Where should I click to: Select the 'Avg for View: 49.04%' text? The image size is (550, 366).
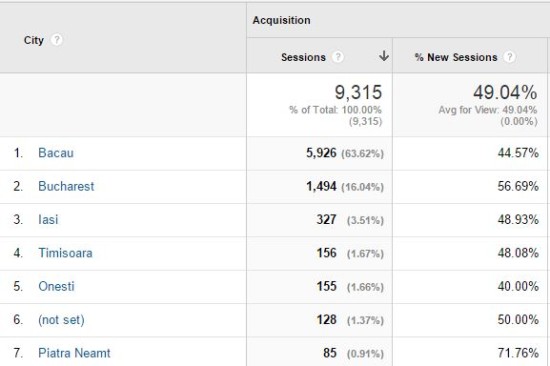coord(488,110)
